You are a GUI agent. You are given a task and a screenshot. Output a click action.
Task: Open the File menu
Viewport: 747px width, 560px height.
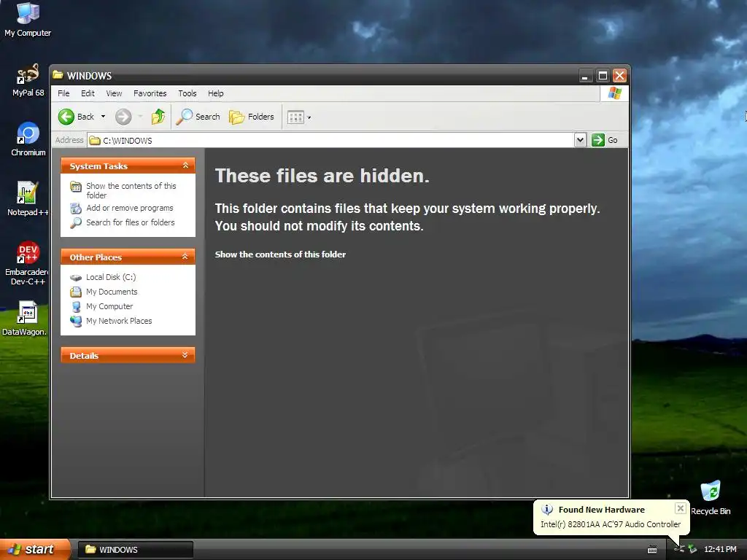63,93
